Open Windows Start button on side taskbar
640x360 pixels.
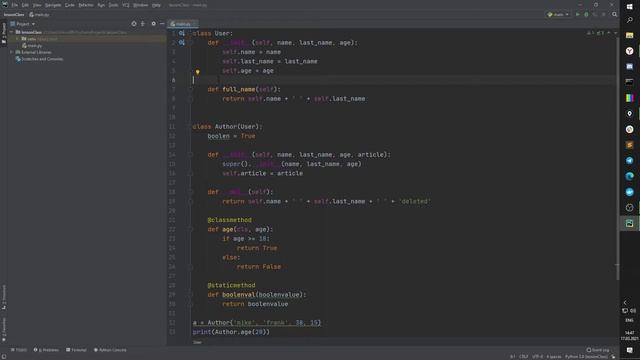point(629,6)
